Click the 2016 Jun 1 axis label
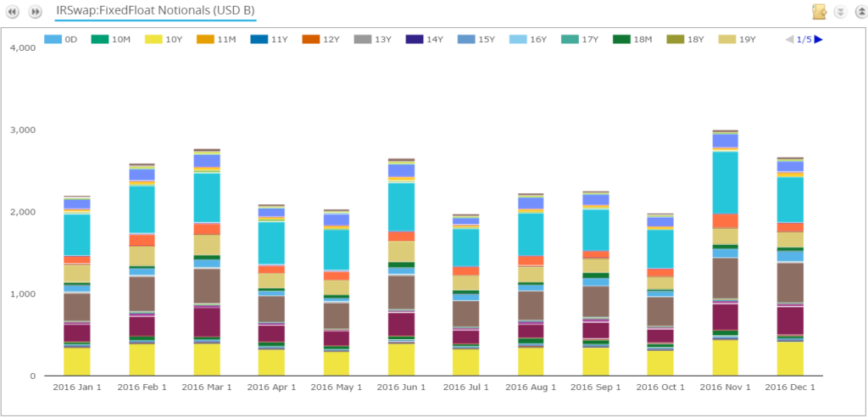The height and width of the screenshot is (418, 868). pos(401,387)
